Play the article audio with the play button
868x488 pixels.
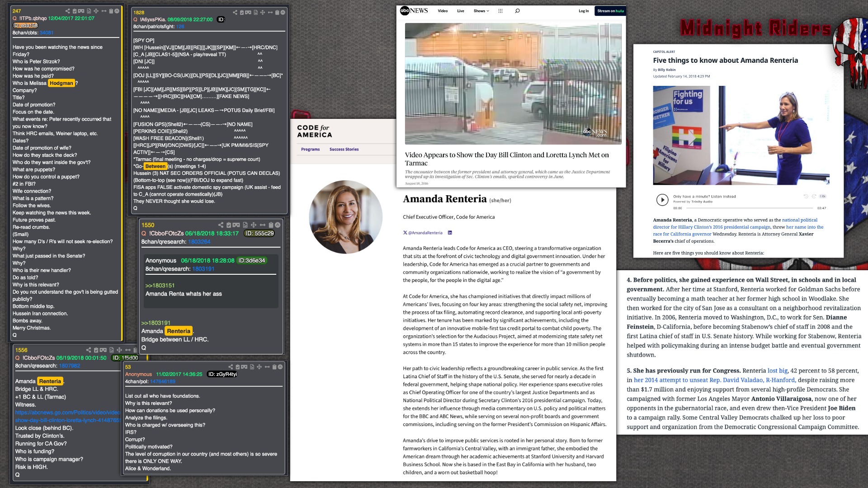pyautogui.click(x=662, y=200)
